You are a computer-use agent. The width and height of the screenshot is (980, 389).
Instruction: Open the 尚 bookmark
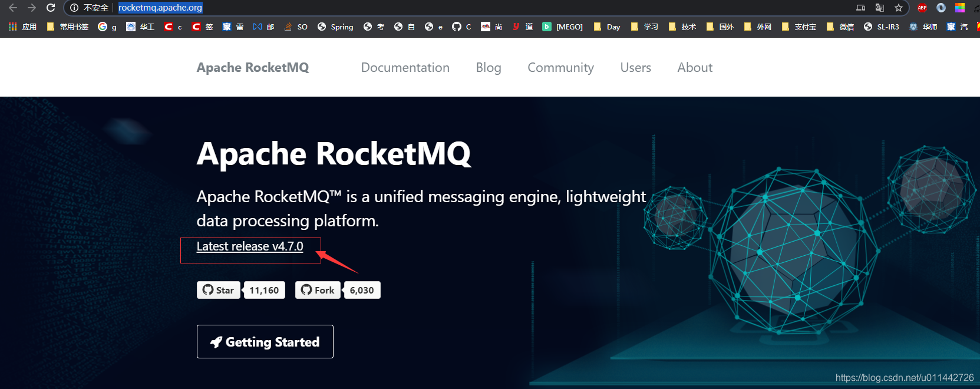(491, 27)
